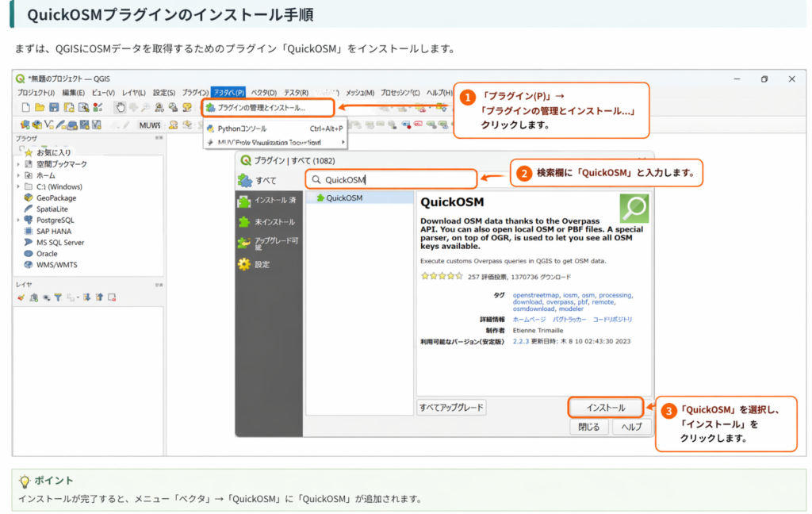Choose Pythonコンソール from the plugin menu
This screenshot has height=514, width=812.
[242, 128]
